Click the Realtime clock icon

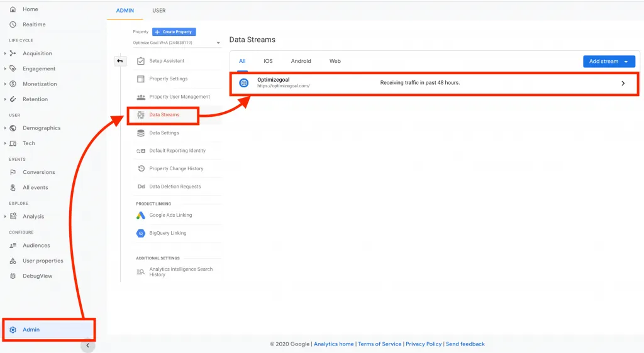[x=13, y=24]
